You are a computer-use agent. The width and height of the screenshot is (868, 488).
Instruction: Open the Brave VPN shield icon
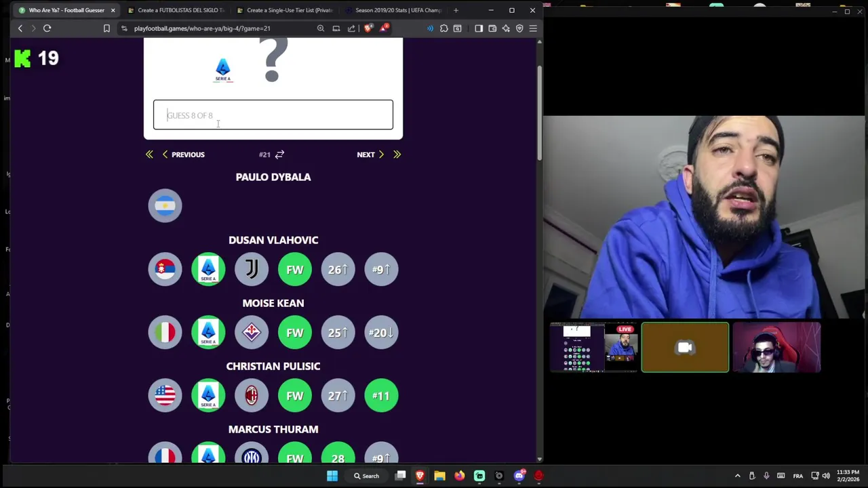coord(519,28)
